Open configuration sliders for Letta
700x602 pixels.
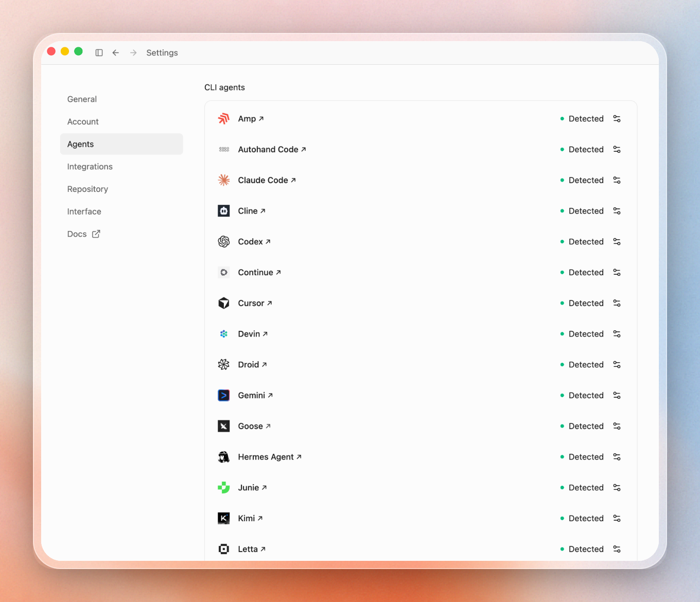click(x=617, y=549)
